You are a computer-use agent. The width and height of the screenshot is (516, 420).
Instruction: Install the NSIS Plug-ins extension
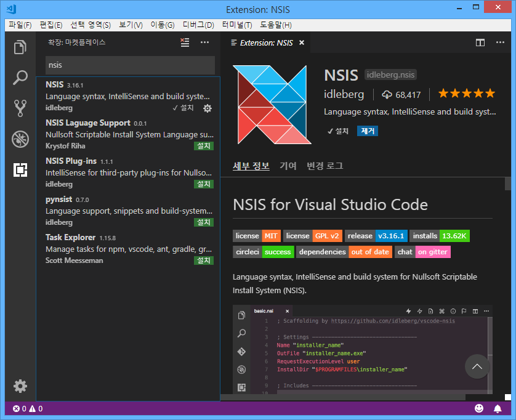[204, 184]
